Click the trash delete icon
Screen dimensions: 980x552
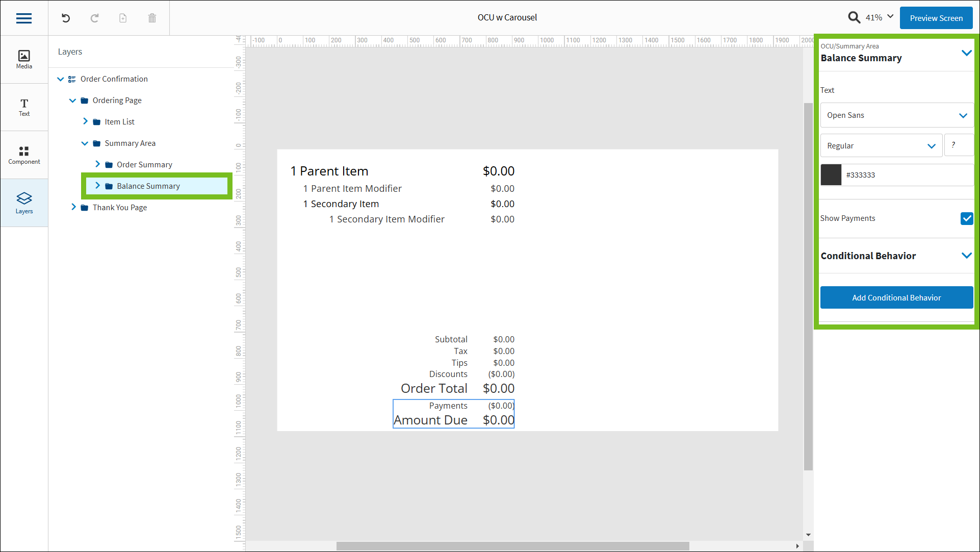pyautogui.click(x=152, y=18)
